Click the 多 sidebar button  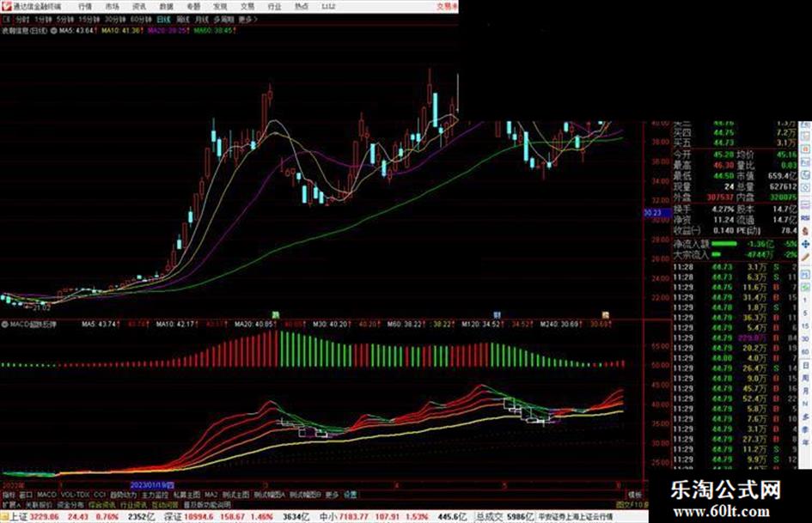[805, 416]
